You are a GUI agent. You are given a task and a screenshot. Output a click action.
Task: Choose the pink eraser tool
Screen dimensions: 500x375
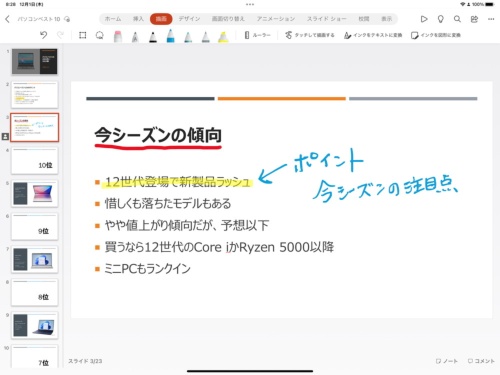point(118,36)
